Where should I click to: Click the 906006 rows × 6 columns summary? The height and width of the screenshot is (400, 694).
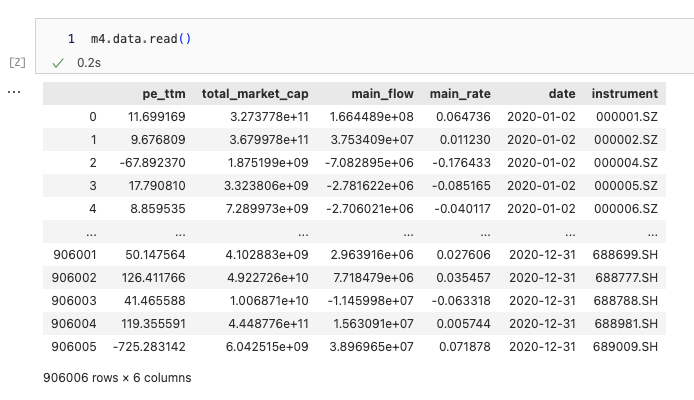pos(117,378)
